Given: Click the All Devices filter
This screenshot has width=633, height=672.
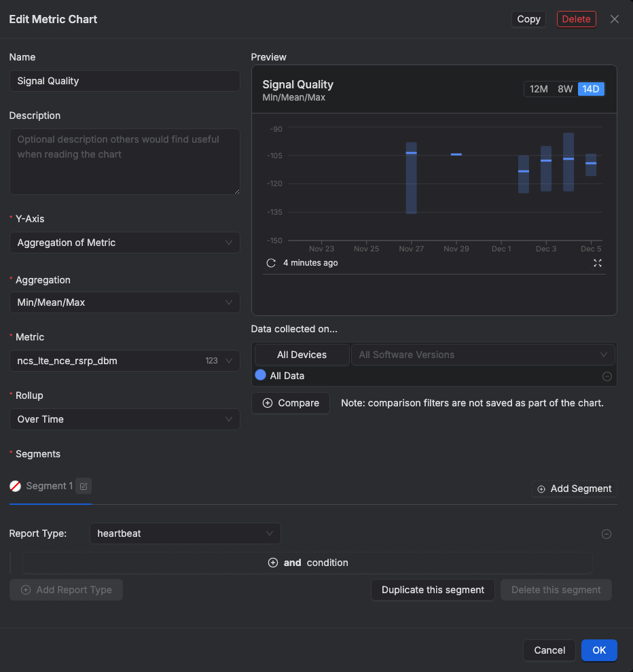Looking at the screenshot, I should click(302, 355).
